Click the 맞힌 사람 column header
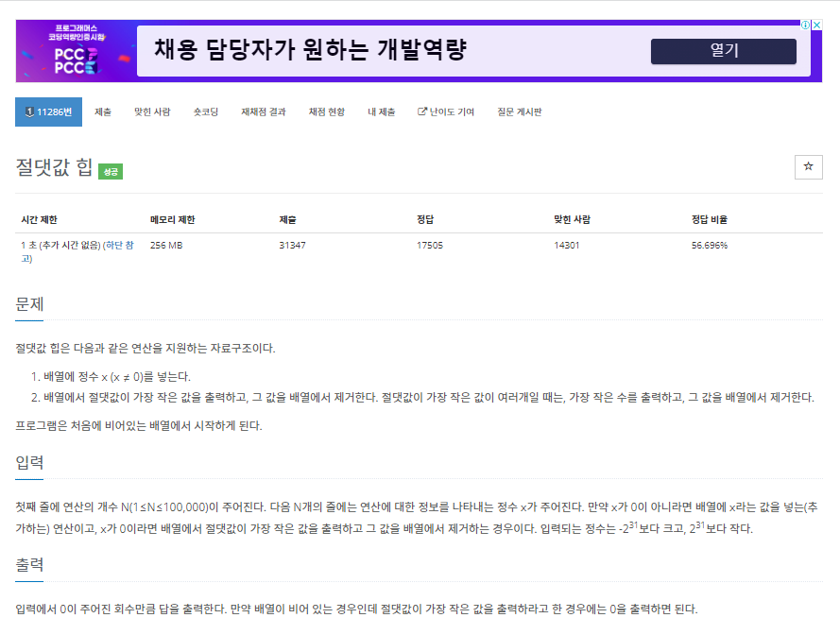This screenshot has height=635, width=840. point(573,220)
